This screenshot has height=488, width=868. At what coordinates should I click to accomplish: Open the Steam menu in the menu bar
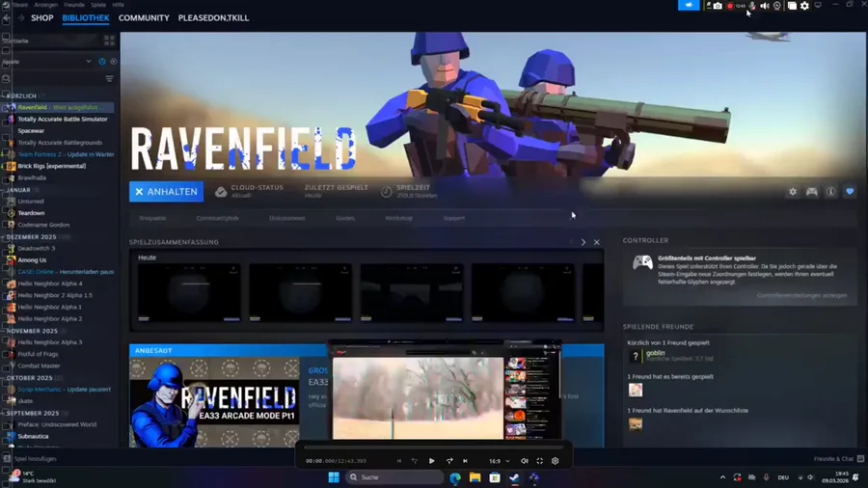20,5
